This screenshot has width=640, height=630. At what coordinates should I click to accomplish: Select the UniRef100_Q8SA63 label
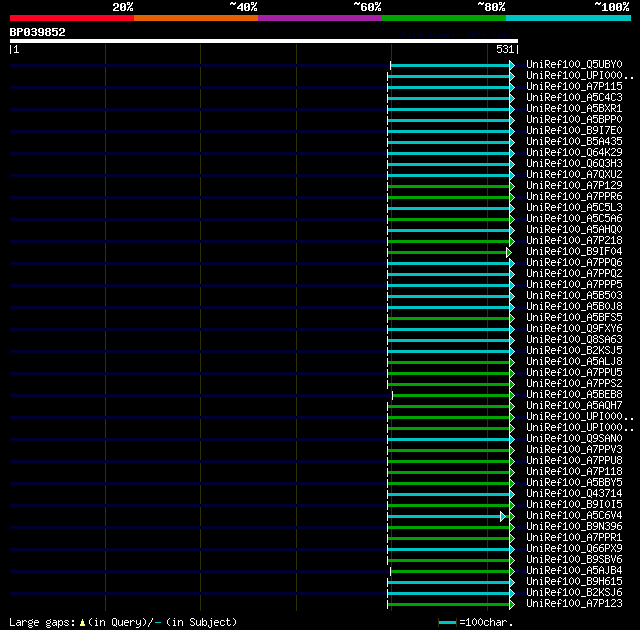(x=574, y=340)
